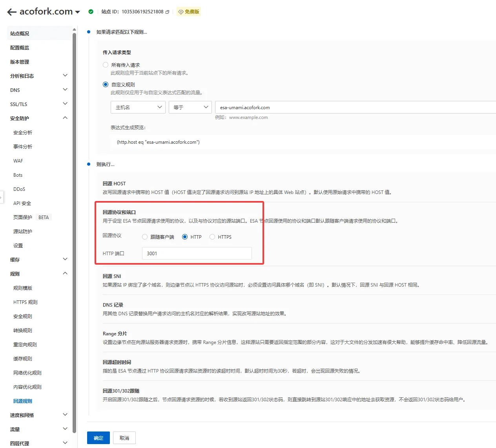Click the back arrow beside acofork.com
Screen dimensions: 496x448
[12, 12]
